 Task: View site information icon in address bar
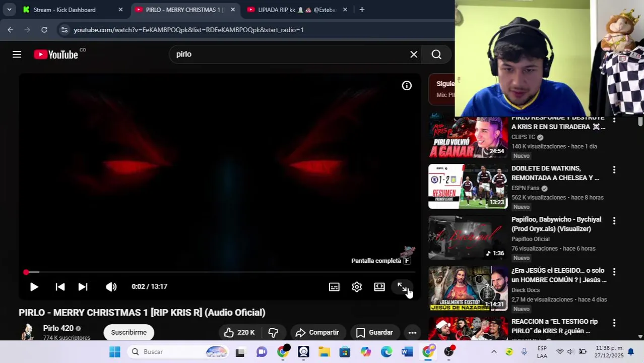click(x=64, y=30)
